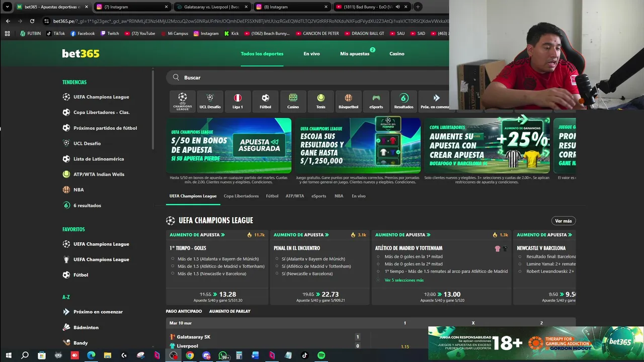Open Copa Libertadores - Clas. in Tendencias

pyautogui.click(x=96, y=112)
